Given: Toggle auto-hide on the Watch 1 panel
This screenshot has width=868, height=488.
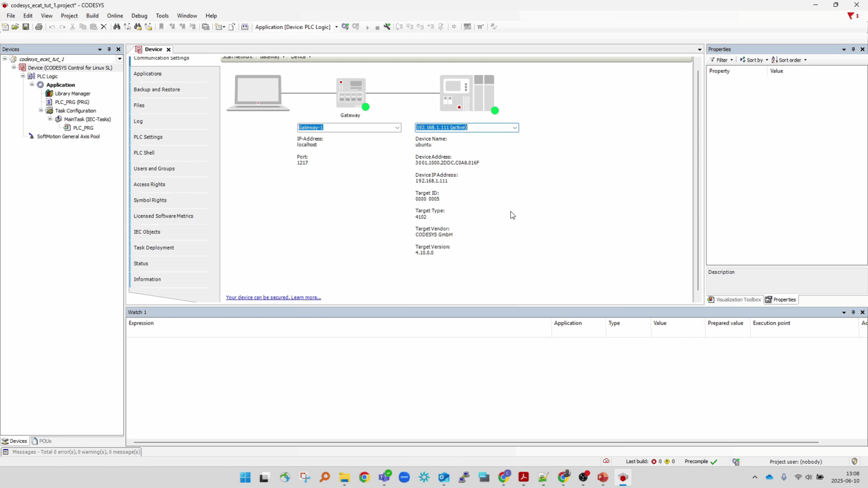Looking at the screenshot, I should pos(853,312).
